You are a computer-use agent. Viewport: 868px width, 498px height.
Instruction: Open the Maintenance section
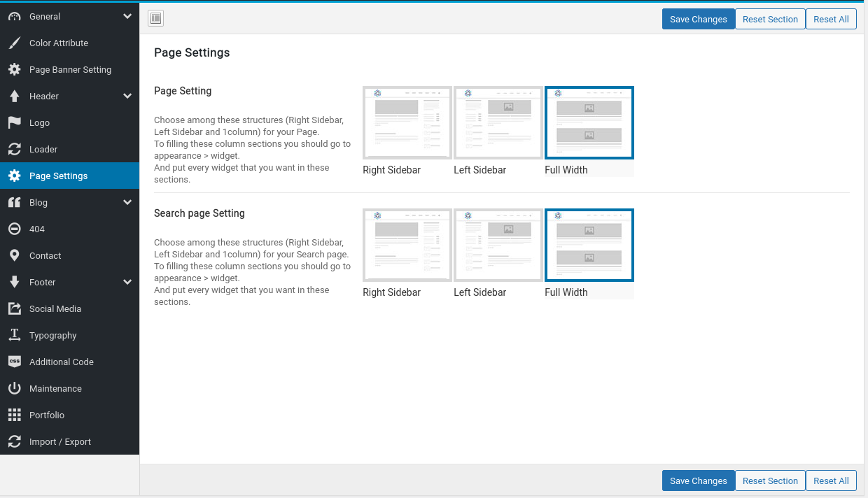[x=69, y=388]
